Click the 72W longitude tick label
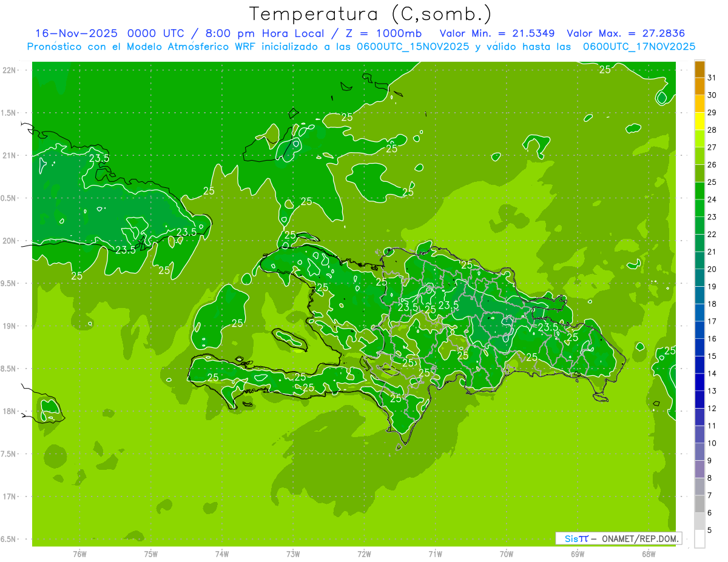Viewport: 728px width, 562px height. 364,554
